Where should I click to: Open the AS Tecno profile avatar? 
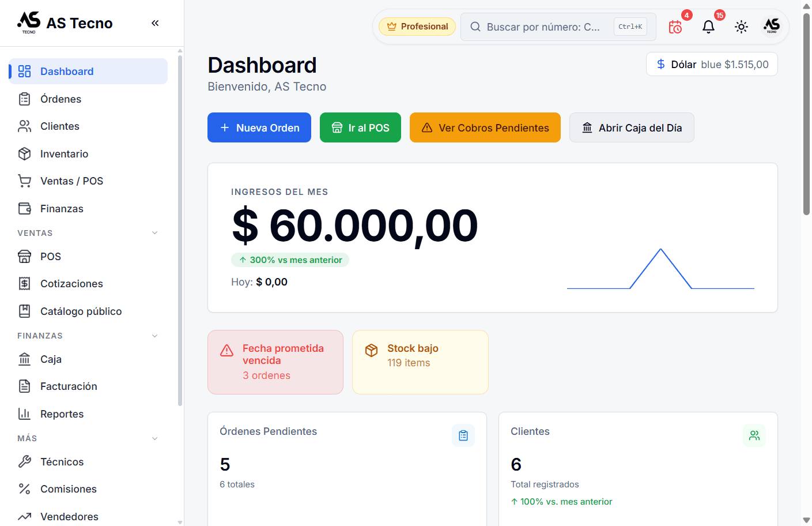tap(772, 26)
